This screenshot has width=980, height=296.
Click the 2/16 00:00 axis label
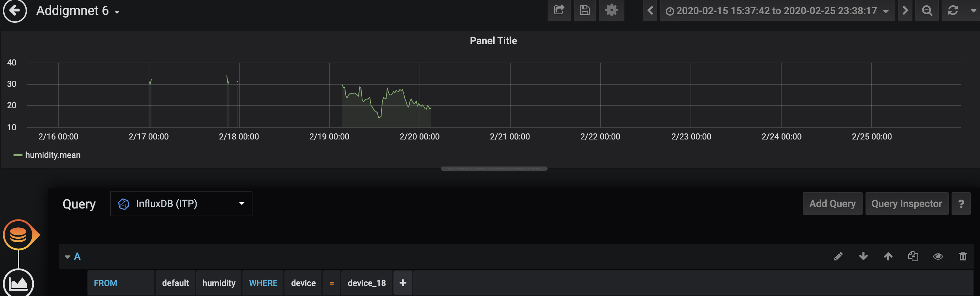point(58,137)
